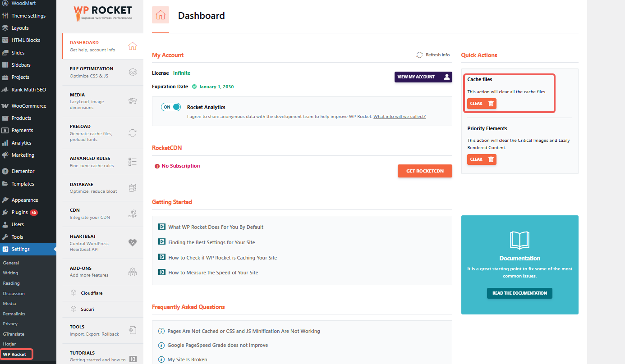Click the Cloudflare cube icon
This screenshot has width=625, height=364.
click(74, 293)
